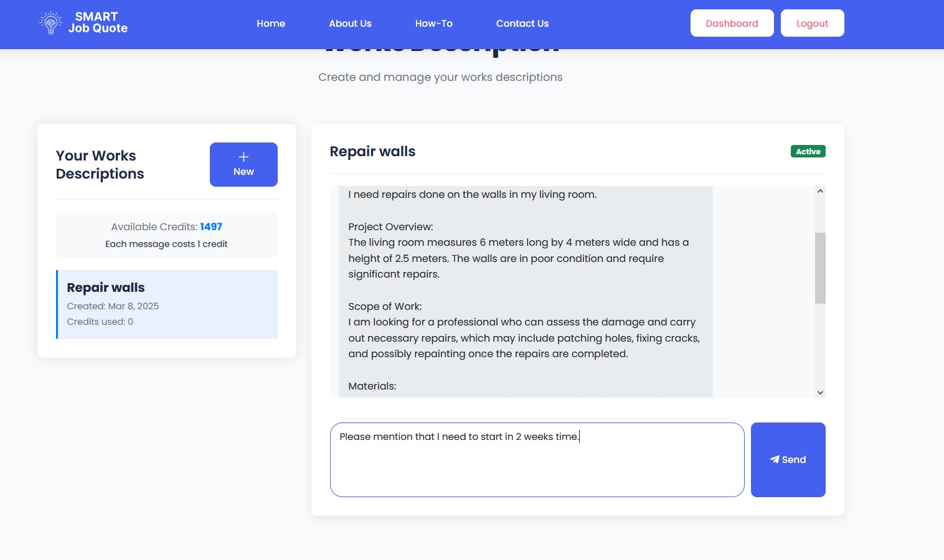
Task: Click the available credits value 1497
Action: 211,227
